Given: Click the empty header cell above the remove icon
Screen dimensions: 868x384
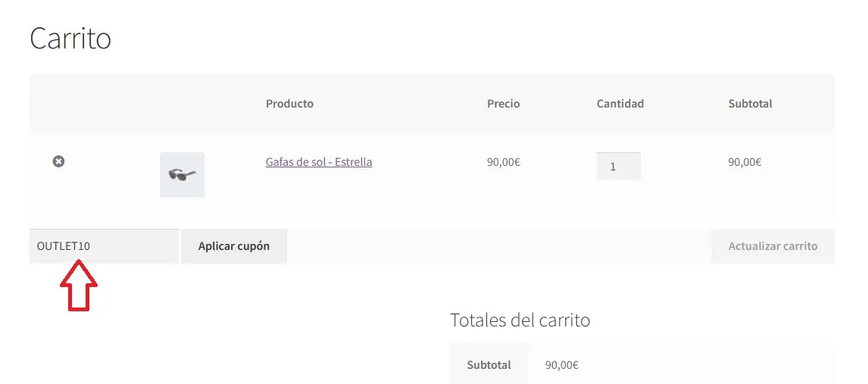Looking at the screenshot, I should 58,104.
